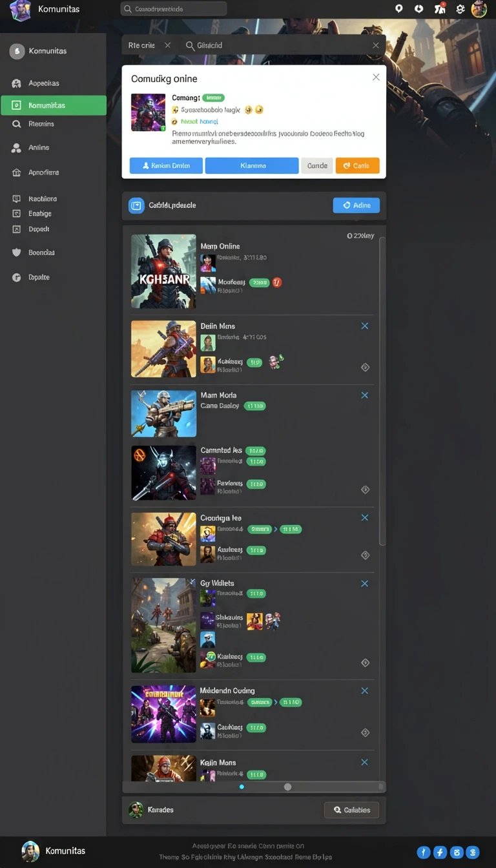
Task: Open the Mamp Online game thumbnail
Action: (x=163, y=271)
